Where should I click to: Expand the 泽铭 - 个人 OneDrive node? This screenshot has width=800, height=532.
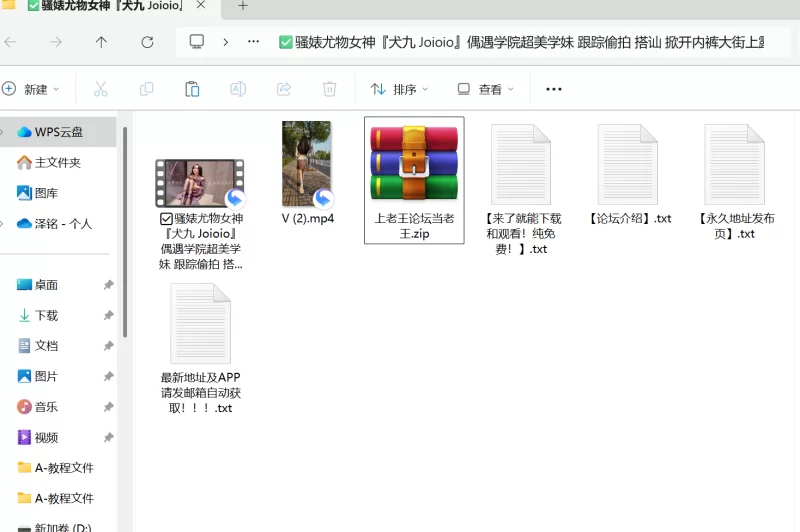pyautogui.click(x=7, y=224)
